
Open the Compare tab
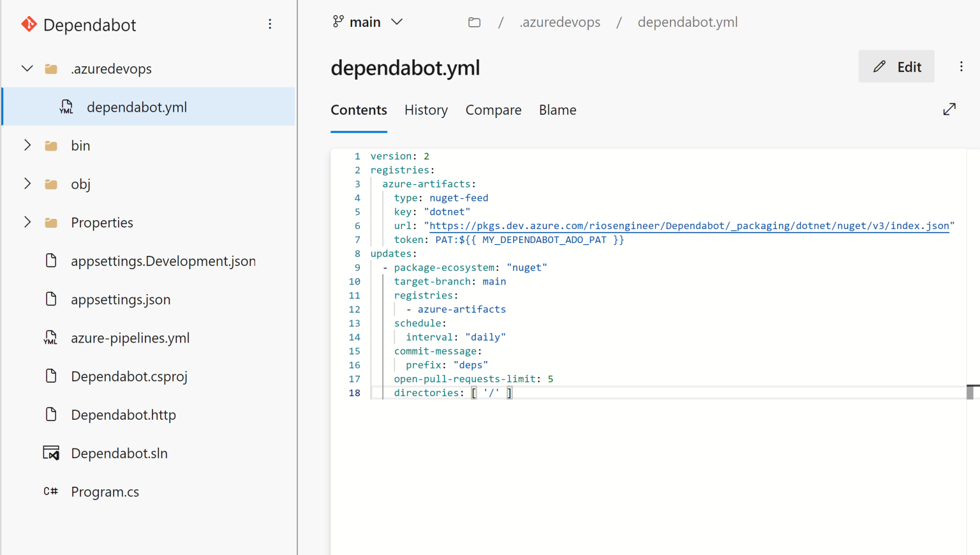coord(493,110)
